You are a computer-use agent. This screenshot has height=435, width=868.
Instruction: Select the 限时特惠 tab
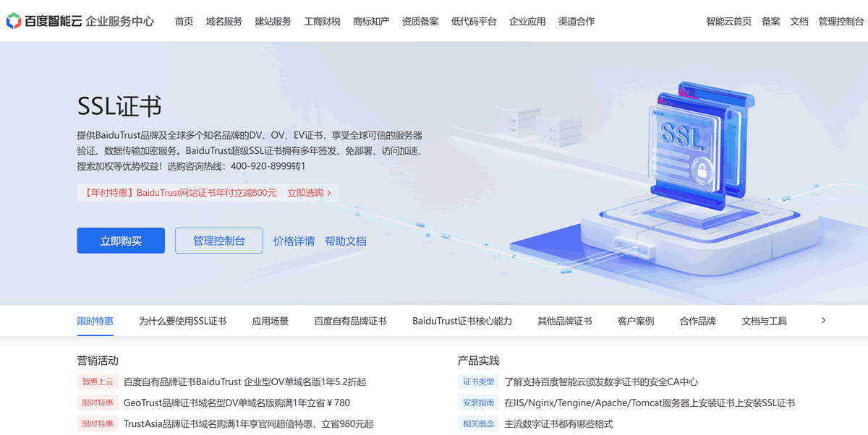pos(95,321)
